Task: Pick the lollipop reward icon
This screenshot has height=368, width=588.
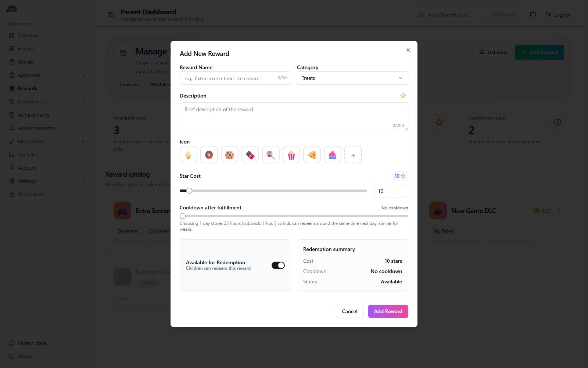Action: [x=271, y=155]
